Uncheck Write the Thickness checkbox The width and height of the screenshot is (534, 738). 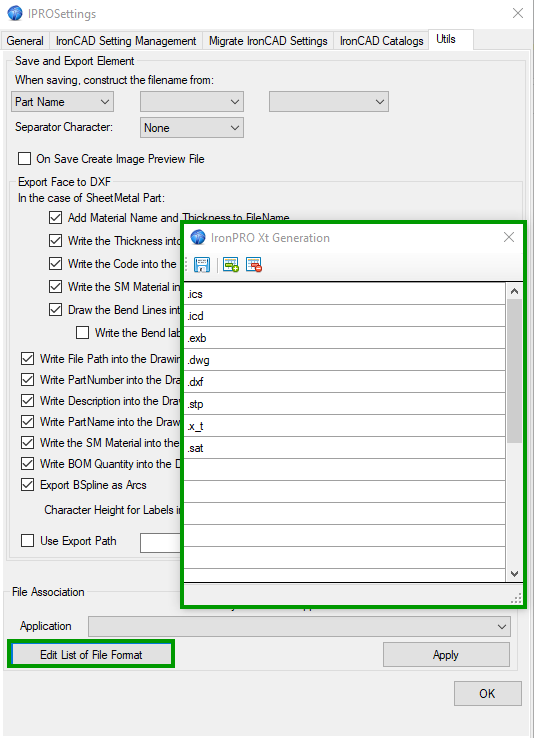click(x=56, y=241)
